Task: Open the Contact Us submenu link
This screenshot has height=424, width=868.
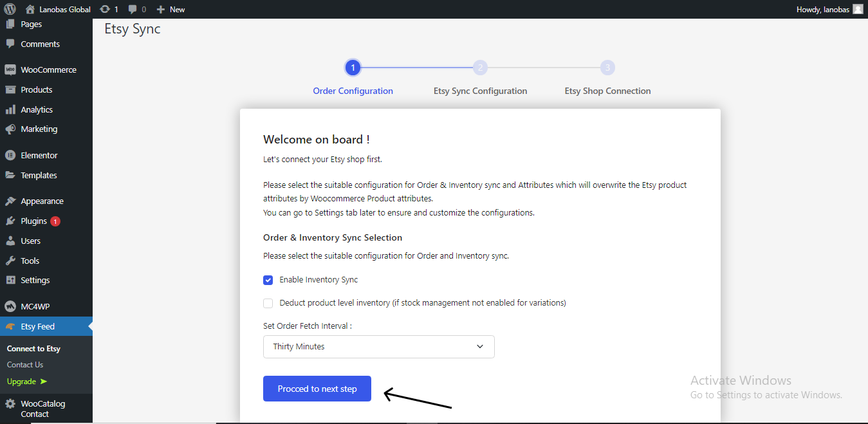Action: tap(25, 365)
